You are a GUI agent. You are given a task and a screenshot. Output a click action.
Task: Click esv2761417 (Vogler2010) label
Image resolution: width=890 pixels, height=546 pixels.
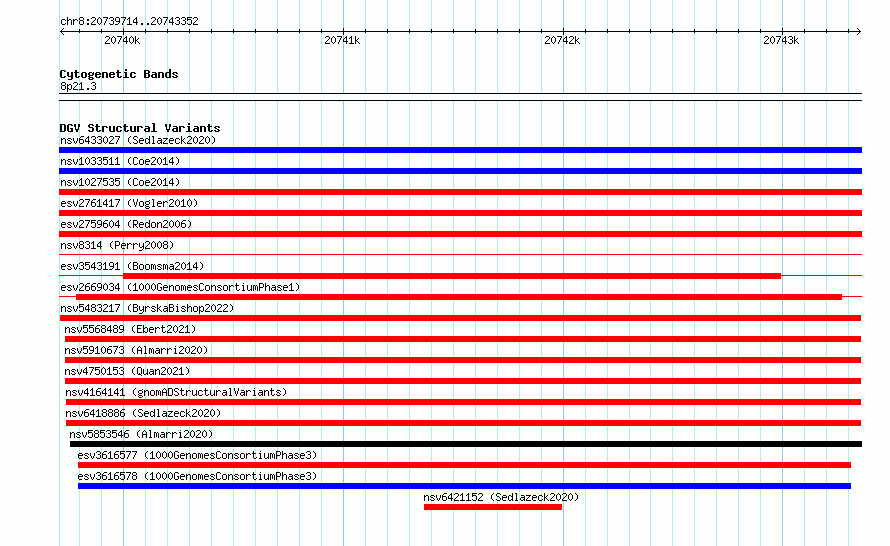(129, 203)
